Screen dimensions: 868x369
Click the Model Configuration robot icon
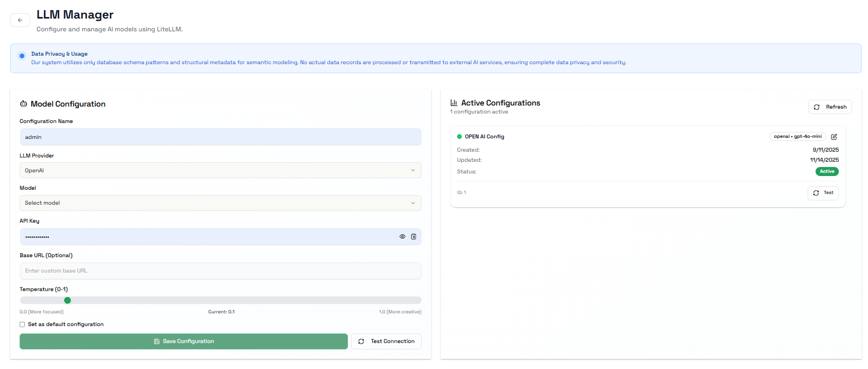(x=23, y=104)
